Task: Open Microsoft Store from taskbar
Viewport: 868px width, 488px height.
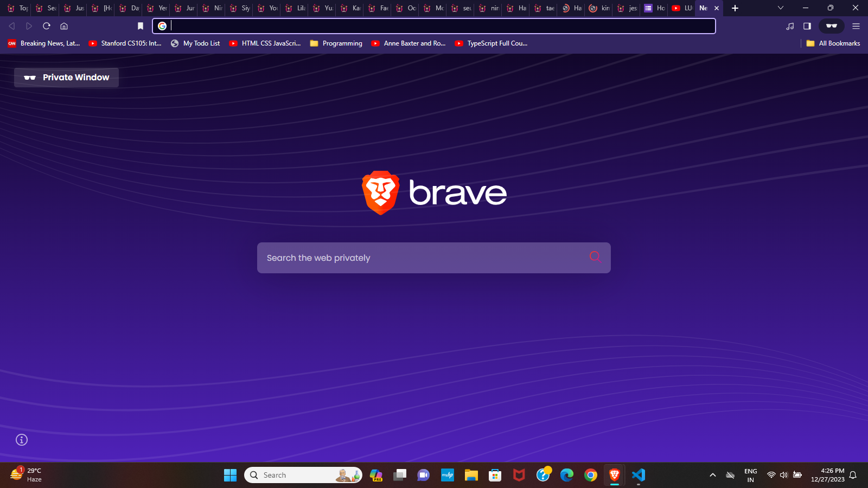Action: pyautogui.click(x=495, y=475)
